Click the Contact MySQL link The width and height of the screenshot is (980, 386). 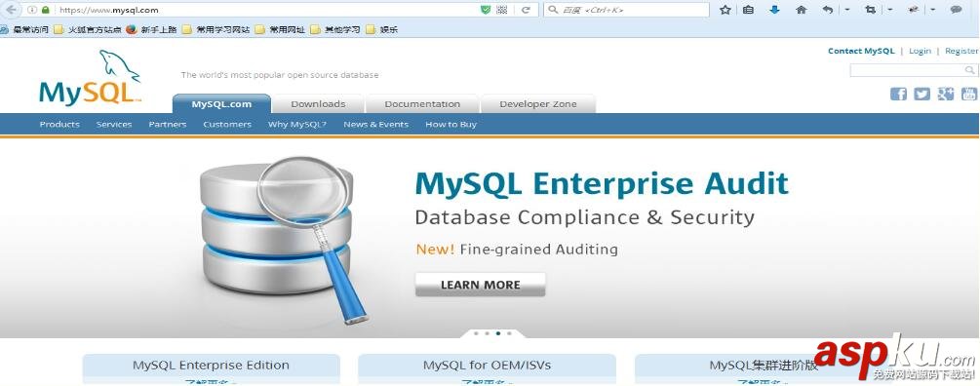pos(861,51)
